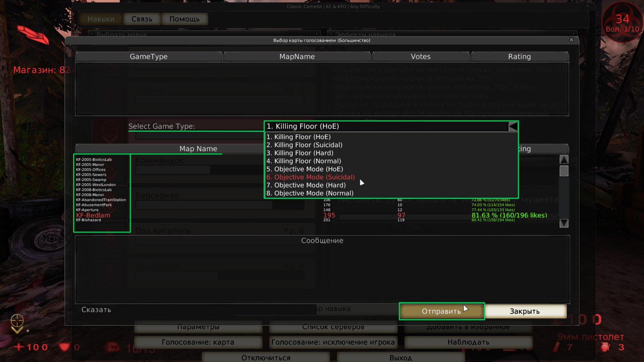Select map KF-2005-Sewers
The height and width of the screenshot is (362, 644).
pos(91,175)
